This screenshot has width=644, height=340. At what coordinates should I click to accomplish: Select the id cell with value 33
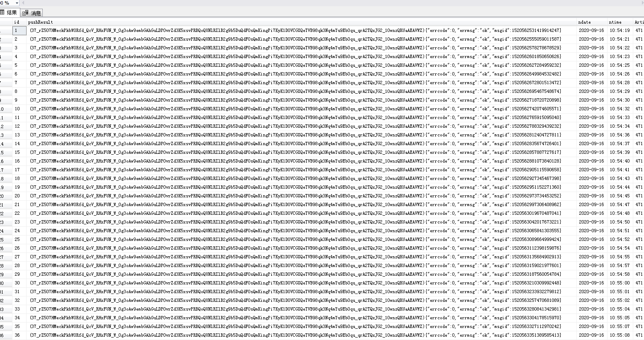tap(19, 309)
